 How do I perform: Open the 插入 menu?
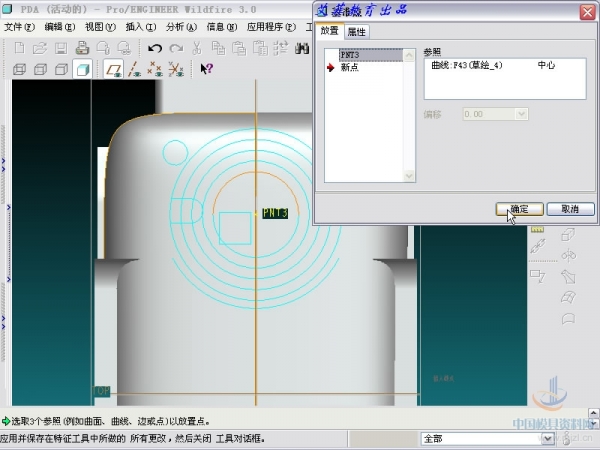(x=141, y=27)
